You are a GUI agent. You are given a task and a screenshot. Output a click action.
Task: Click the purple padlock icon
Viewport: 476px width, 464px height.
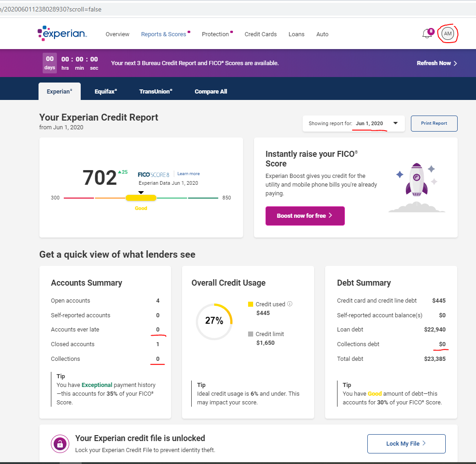(x=59, y=443)
